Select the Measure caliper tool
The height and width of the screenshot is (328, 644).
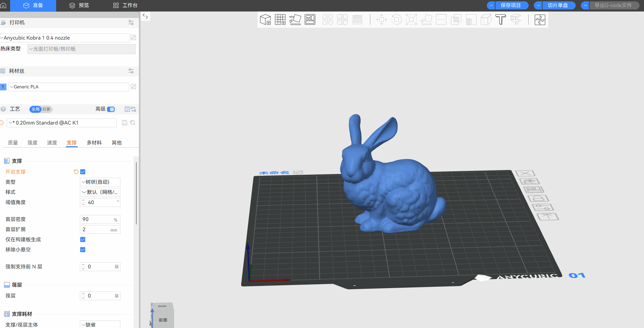click(515, 20)
